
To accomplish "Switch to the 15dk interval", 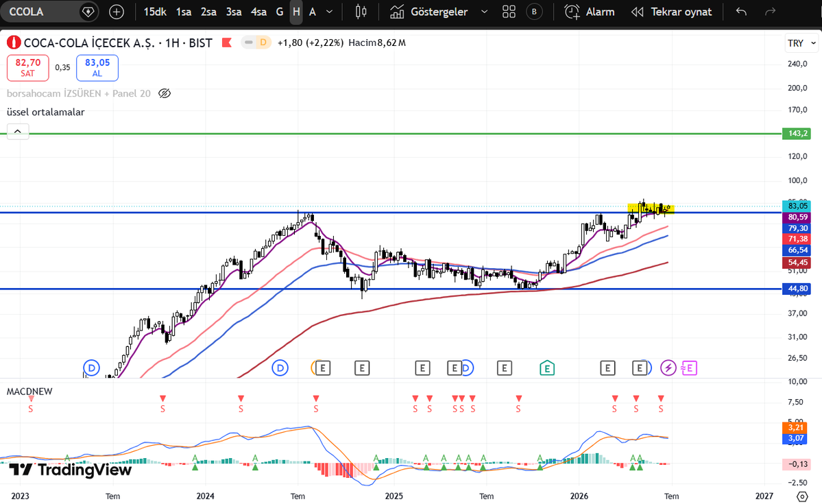I will pyautogui.click(x=155, y=12).
